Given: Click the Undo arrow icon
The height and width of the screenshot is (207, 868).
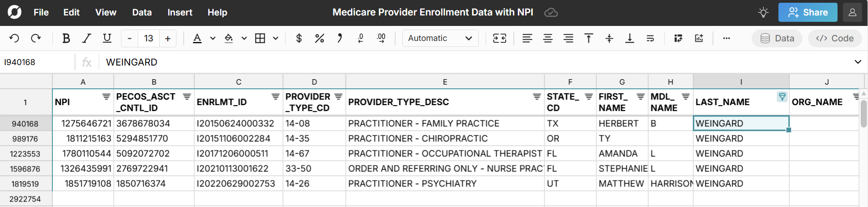Looking at the screenshot, I should 14,38.
